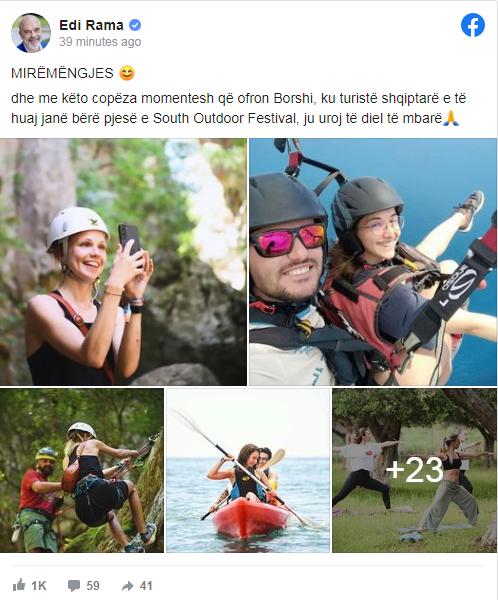Open the photo of woman holding a phone

pos(123,262)
